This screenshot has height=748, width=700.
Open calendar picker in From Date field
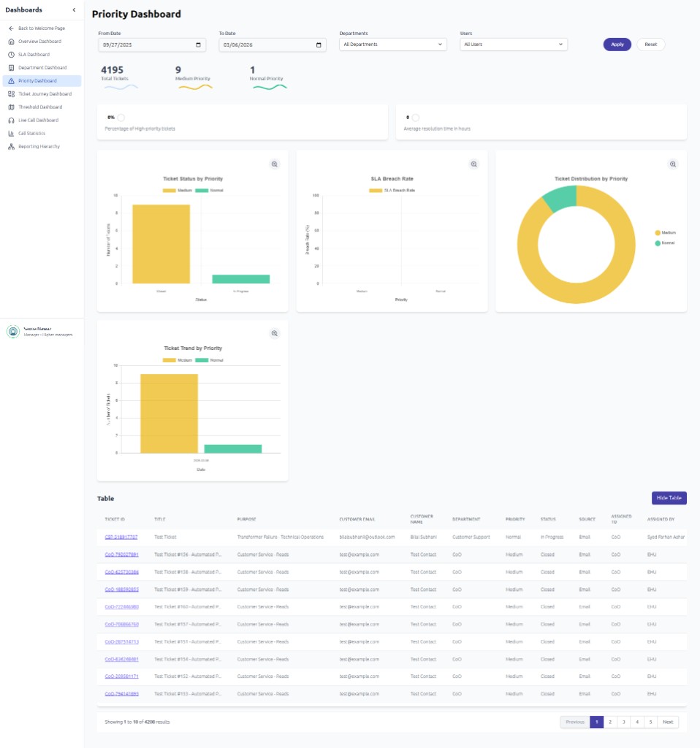point(198,45)
